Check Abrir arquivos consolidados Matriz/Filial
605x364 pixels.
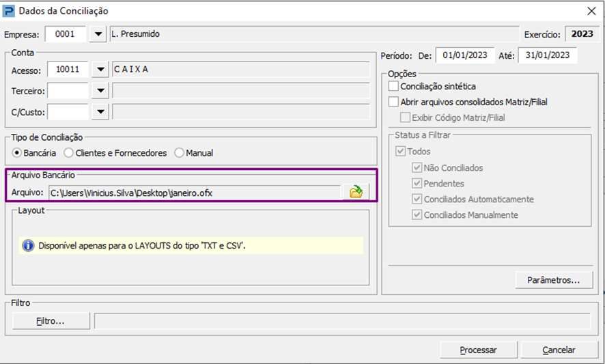393,102
